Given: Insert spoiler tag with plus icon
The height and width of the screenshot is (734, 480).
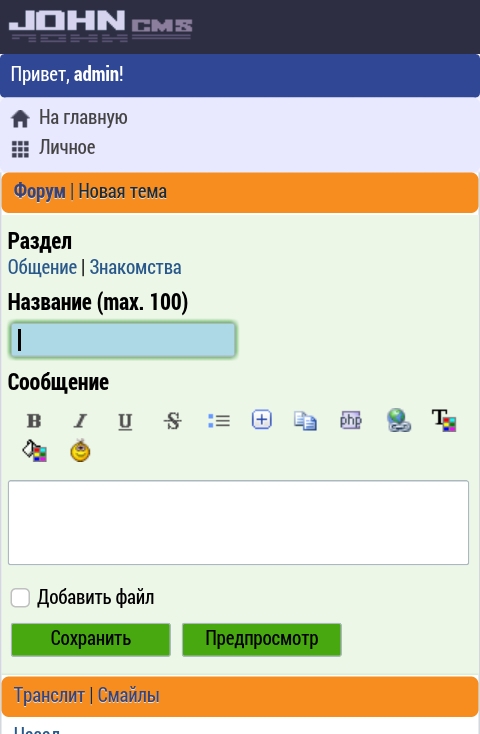Looking at the screenshot, I should [x=262, y=419].
